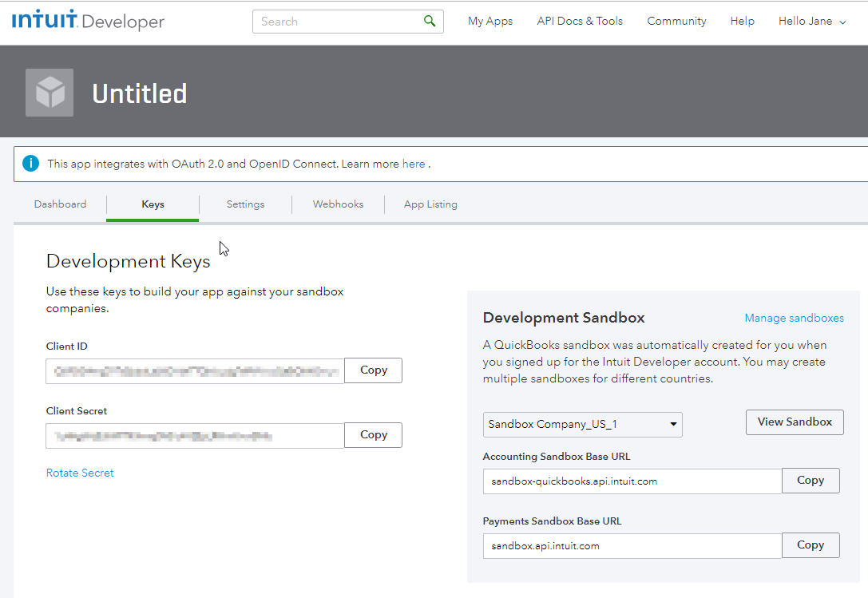Click the Intuit Developer logo

click(88, 21)
